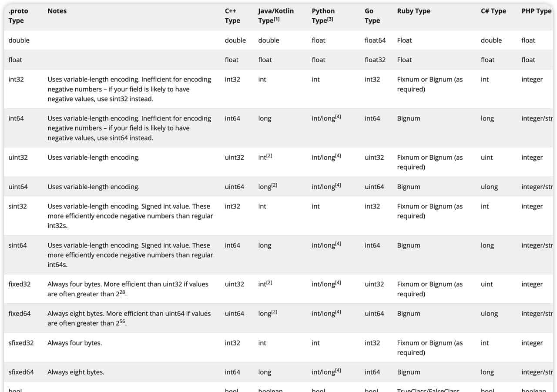Open footnote [4] in the sint64 row
557x392 pixels.
point(338,243)
